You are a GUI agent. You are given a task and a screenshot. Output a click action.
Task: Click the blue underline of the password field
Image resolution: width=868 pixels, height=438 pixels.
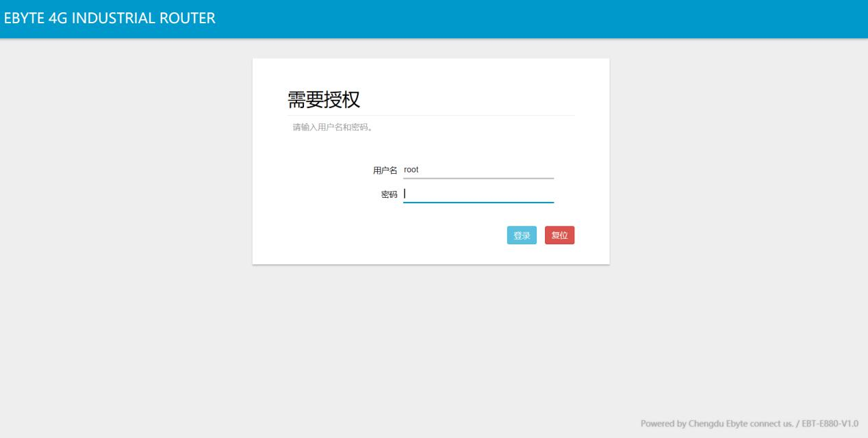tap(478, 203)
